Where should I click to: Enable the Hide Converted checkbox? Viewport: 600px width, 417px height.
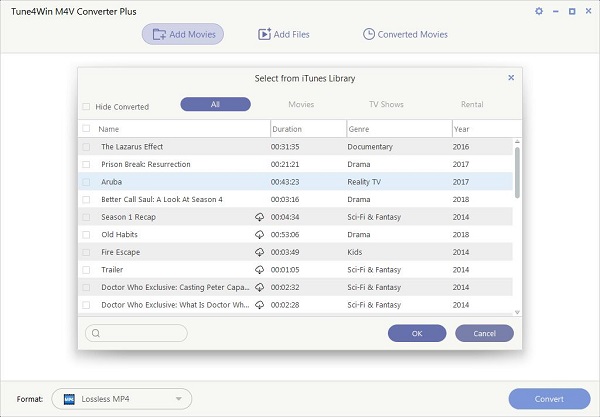coord(86,106)
